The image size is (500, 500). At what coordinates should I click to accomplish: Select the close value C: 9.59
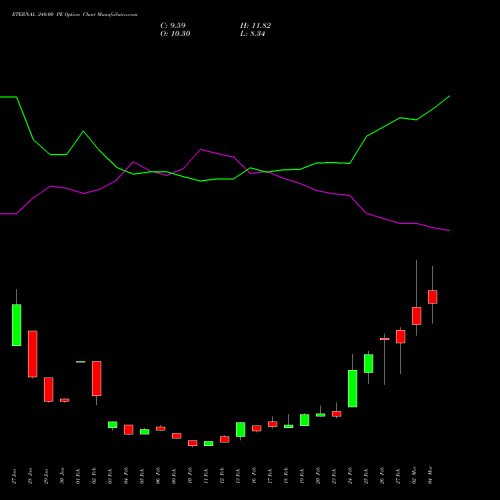[x=173, y=26]
